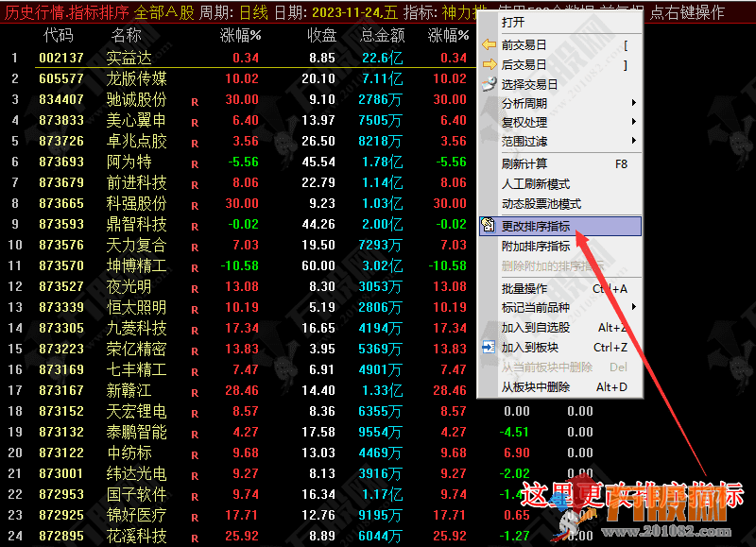756x547 pixels.
Task: Click stock name 荣亿精密
Action: 136,349
